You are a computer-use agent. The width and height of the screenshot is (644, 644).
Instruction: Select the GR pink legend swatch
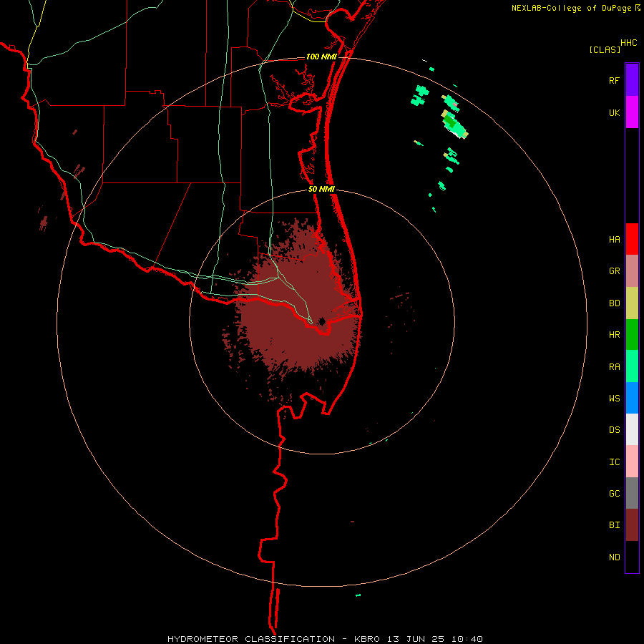632,271
